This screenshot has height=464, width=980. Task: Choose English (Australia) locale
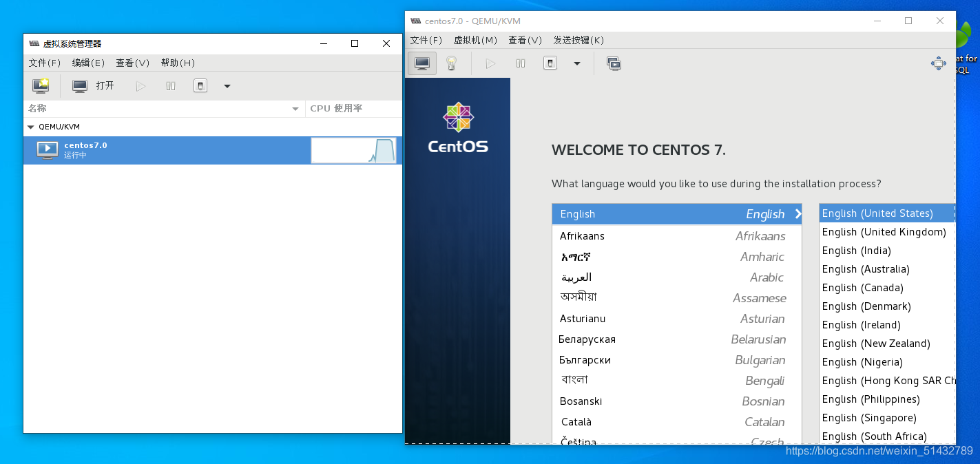click(887, 269)
